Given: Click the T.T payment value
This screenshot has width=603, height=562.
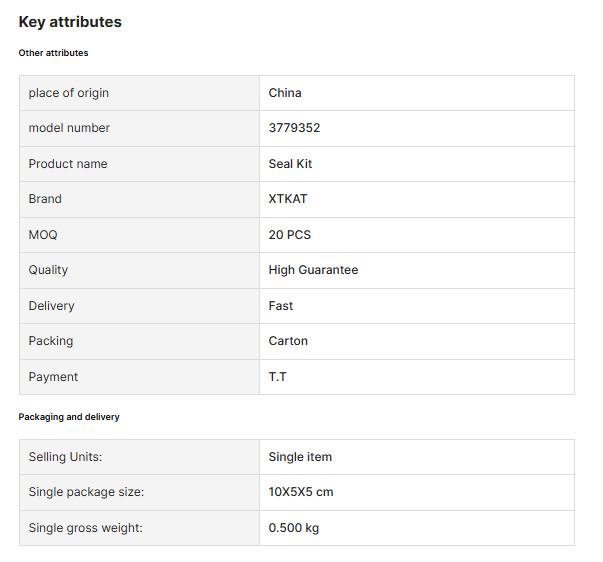Looking at the screenshot, I should click(x=277, y=377).
